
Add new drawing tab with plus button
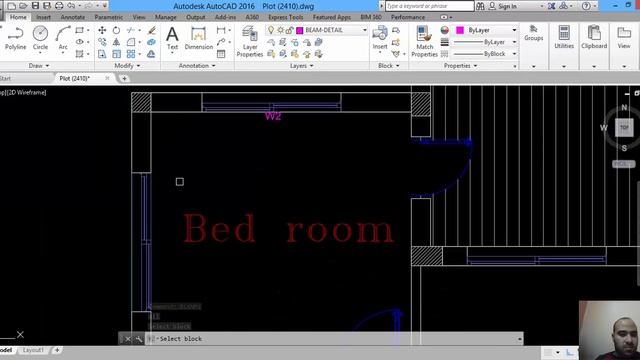pyautogui.click(x=124, y=78)
